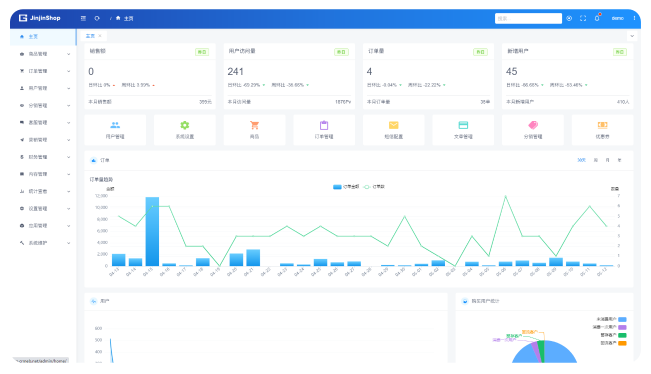651x374 pixels.
Task: Click the home breadcrumb icon in header
Action: tap(118, 18)
